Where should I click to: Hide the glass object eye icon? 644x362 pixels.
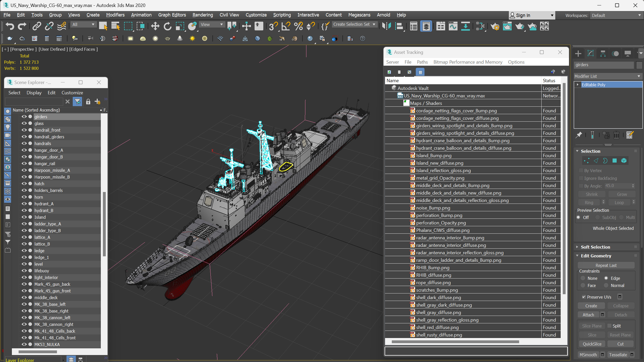pyautogui.click(x=24, y=123)
